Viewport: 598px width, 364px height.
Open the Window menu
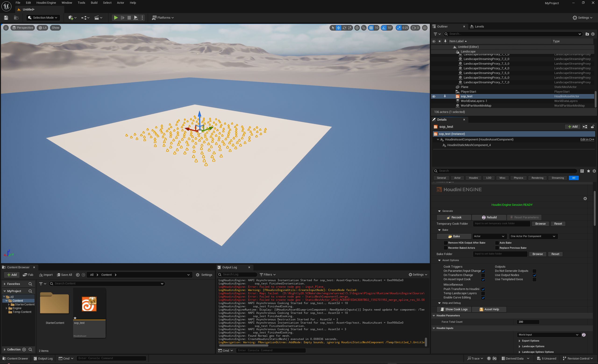[67, 3]
